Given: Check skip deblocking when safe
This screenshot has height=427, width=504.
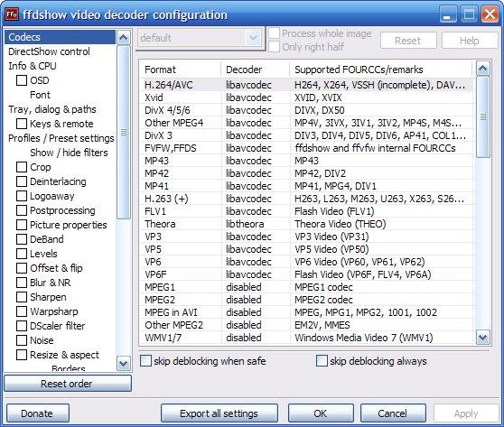Looking at the screenshot, I should click(146, 361).
